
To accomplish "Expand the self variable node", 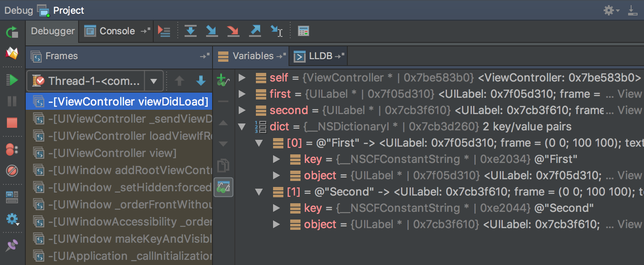I will (x=242, y=78).
